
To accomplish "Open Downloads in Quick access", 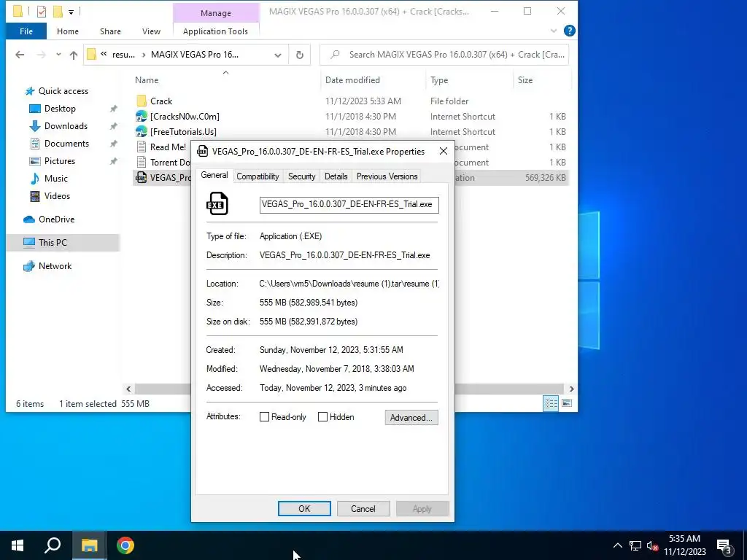I will (66, 126).
